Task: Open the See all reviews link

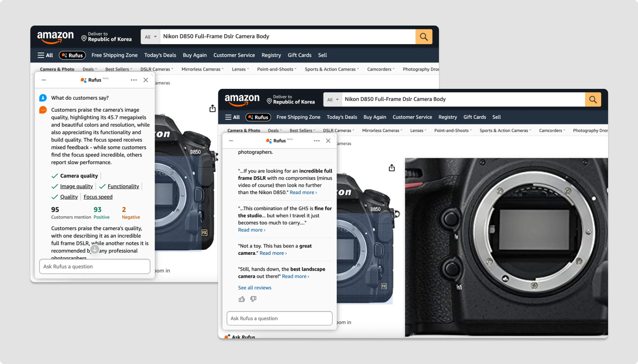Action: [255, 288]
